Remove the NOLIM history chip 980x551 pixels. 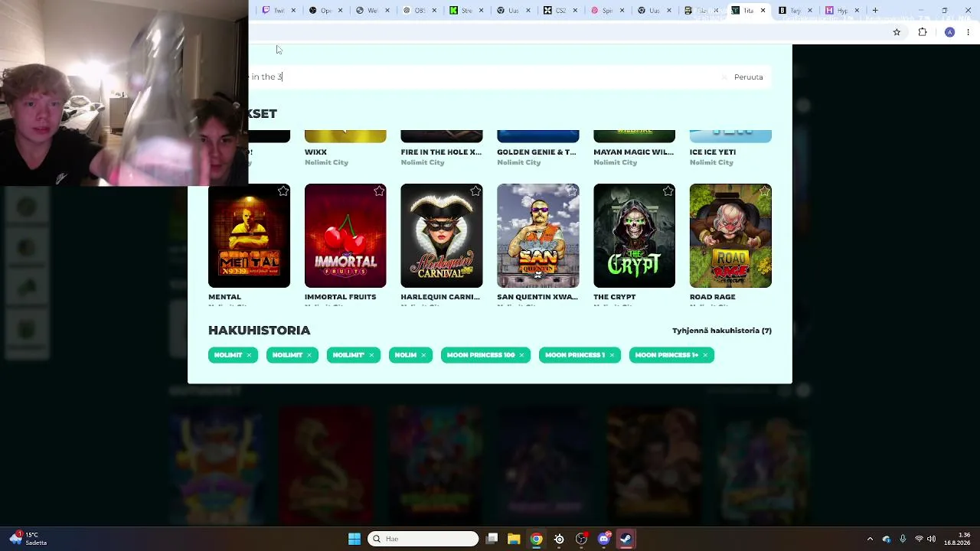(423, 355)
